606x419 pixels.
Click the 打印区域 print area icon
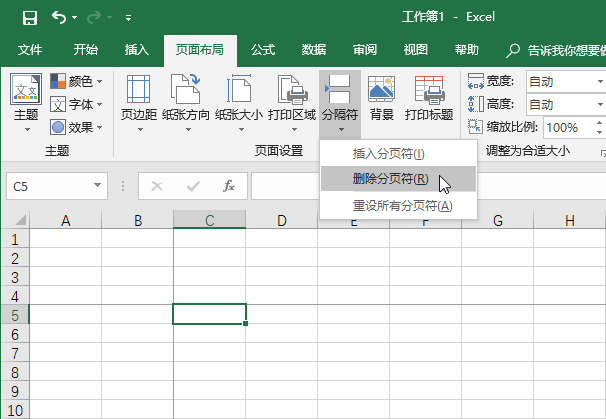pyautogui.click(x=292, y=90)
